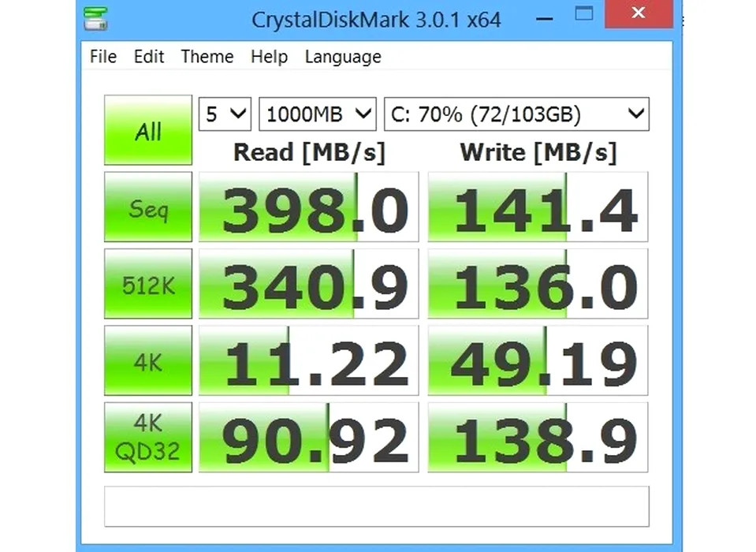Click the CrystalDiskMark app icon in title bar
Screen dimensions: 756x552
click(96, 19)
